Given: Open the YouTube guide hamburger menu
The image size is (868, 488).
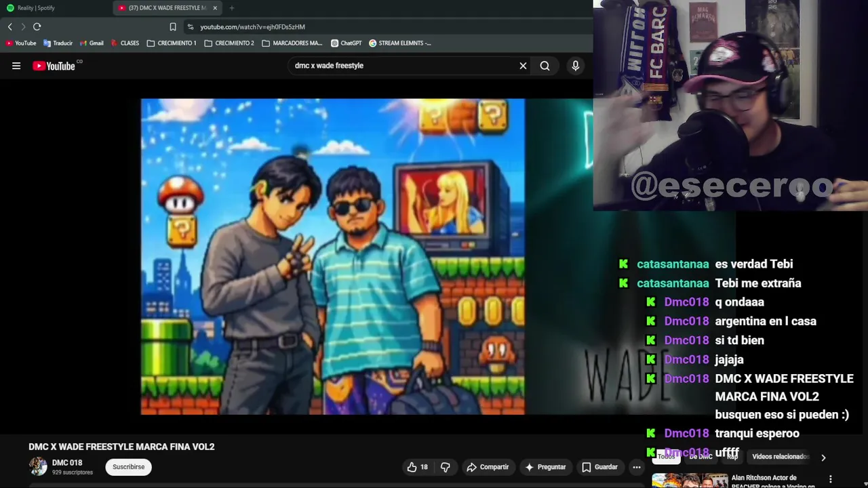Looking at the screenshot, I should 16,66.
